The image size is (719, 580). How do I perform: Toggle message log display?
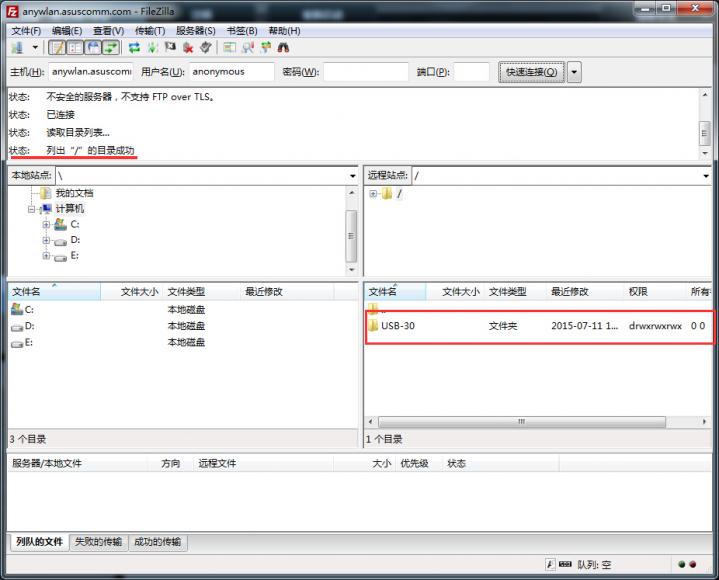[57, 48]
